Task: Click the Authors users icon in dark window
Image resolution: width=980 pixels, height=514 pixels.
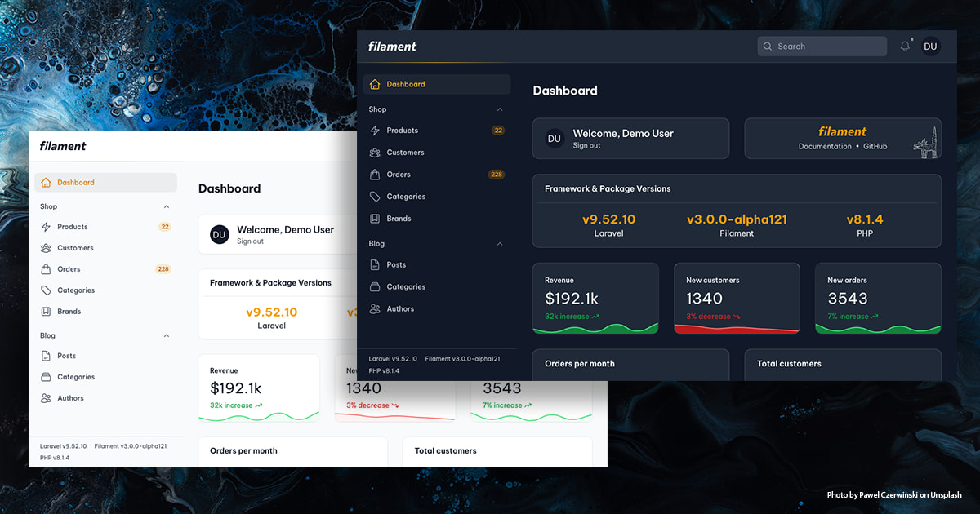Action: tap(375, 309)
